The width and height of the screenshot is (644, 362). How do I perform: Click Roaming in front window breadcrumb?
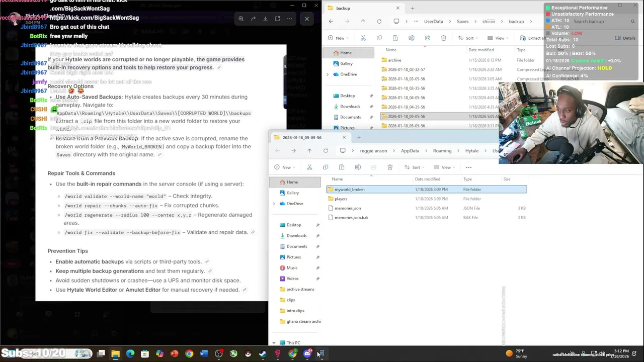(x=442, y=150)
